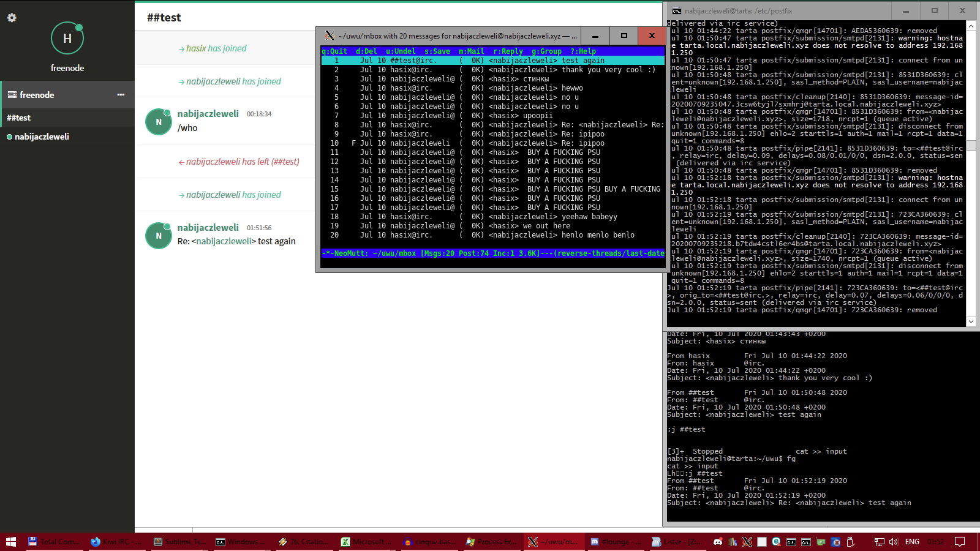Viewport: 980px width, 551px height.
Task: Open the Discord #lounge taskbar window
Action: click(615, 542)
